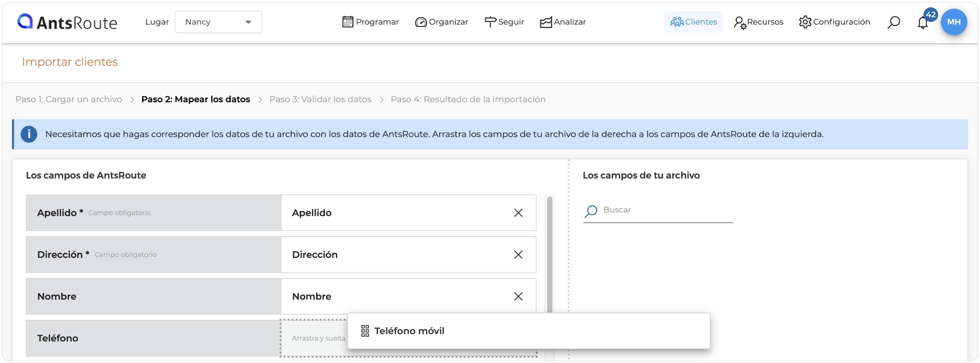Image resolution: width=980 pixels, height=363 pixels.
Task: Click the mapped Nombre value
Action: (311, 296)
